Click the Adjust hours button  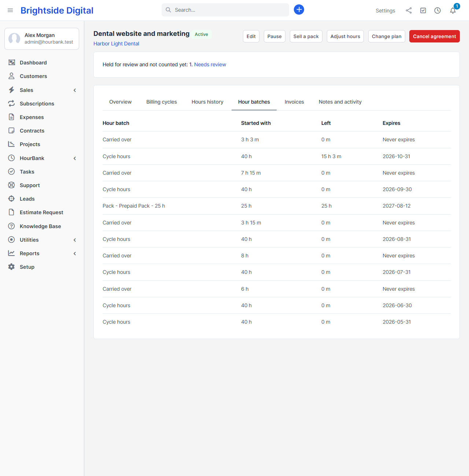coord(345,36)
